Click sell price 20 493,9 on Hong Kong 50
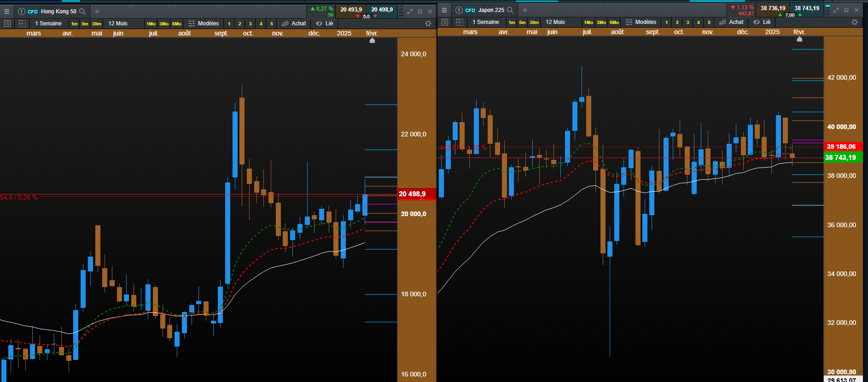868x382 pixels. click(x=351, y=10)
